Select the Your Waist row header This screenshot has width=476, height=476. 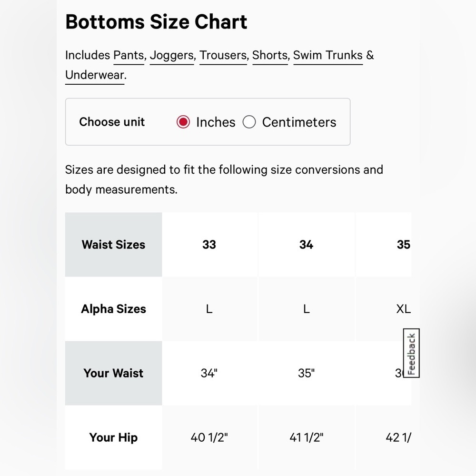tap(114, 373)
